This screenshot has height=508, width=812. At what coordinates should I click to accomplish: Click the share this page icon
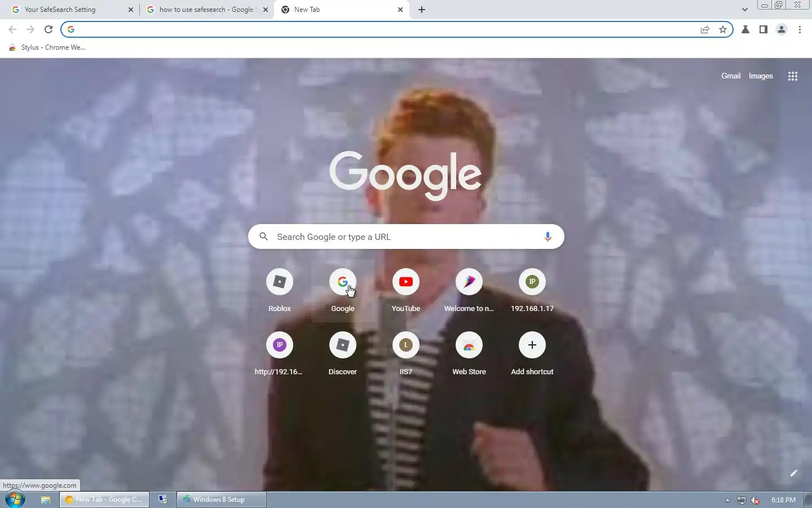click(x=705, y=29)
